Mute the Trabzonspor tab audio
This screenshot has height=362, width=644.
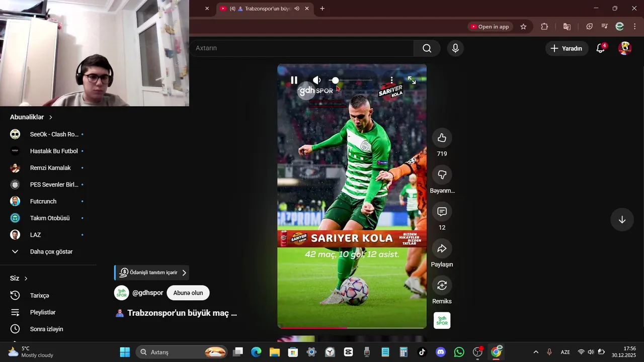297,9
